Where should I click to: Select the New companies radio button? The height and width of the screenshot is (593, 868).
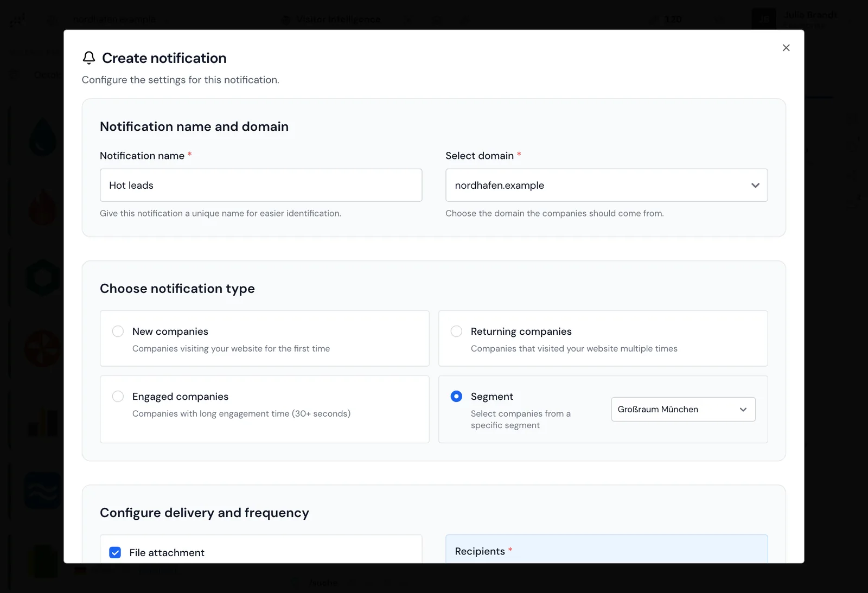[x=118, y=331]
